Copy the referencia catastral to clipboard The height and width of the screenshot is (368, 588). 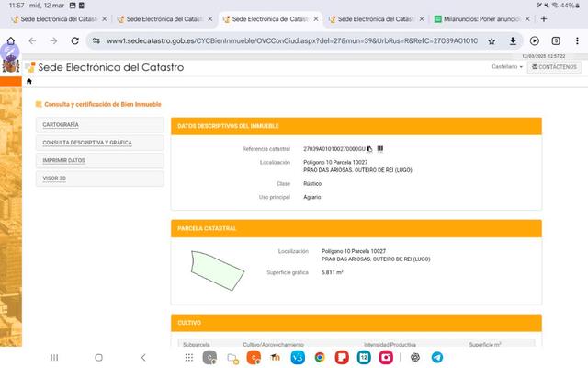coord(370,148)
